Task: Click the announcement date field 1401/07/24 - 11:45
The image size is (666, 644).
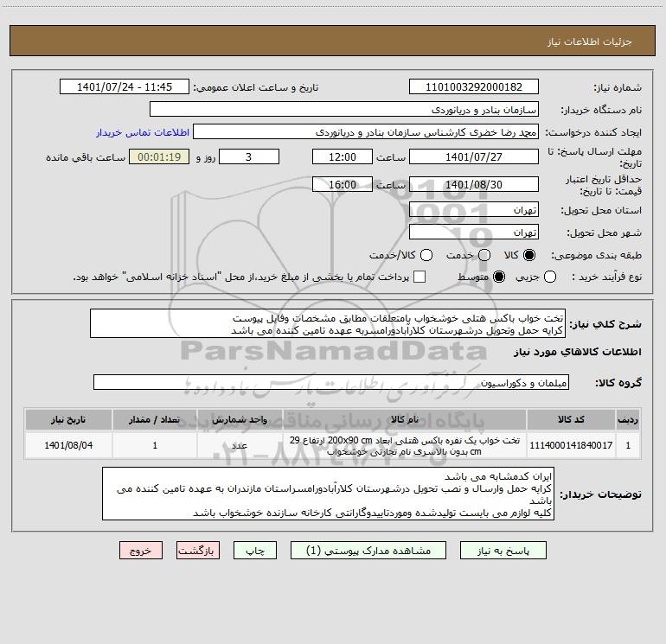Action: tap(125, 87)
